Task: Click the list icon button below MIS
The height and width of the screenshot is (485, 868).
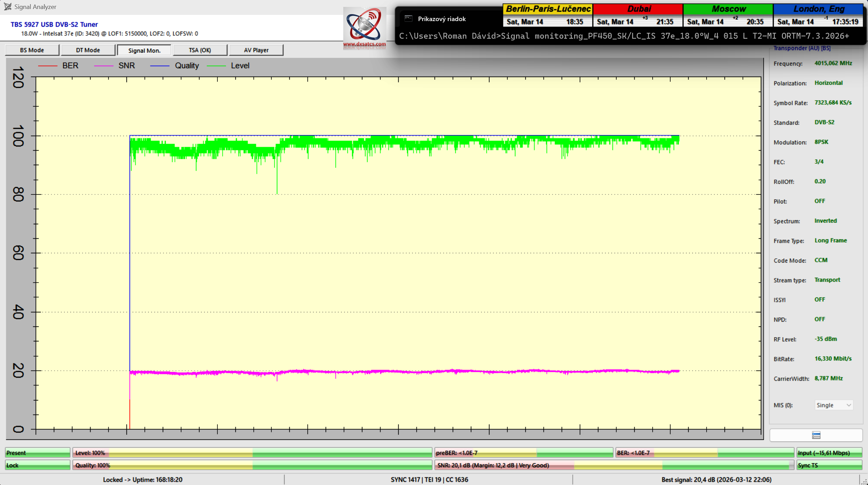Action: 816,435
